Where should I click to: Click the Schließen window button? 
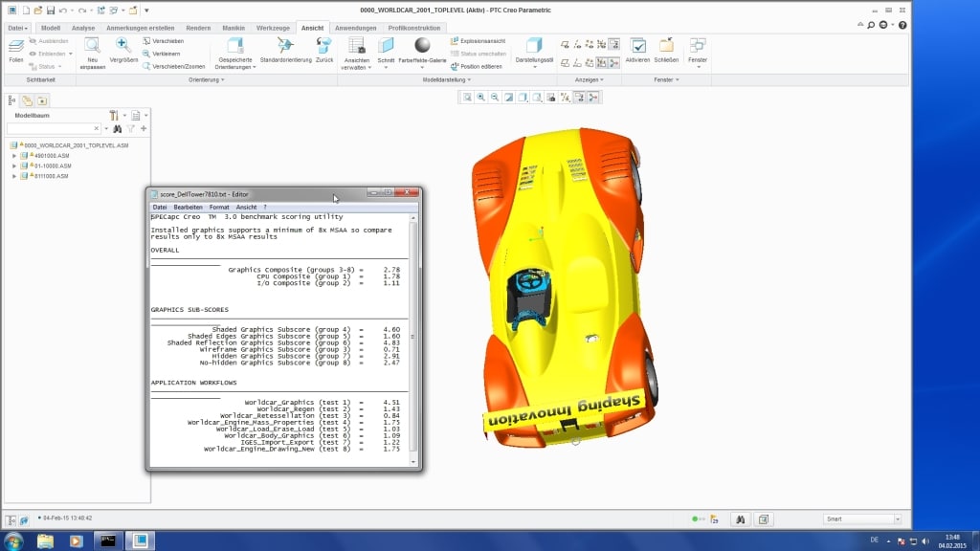coord(666,51)
